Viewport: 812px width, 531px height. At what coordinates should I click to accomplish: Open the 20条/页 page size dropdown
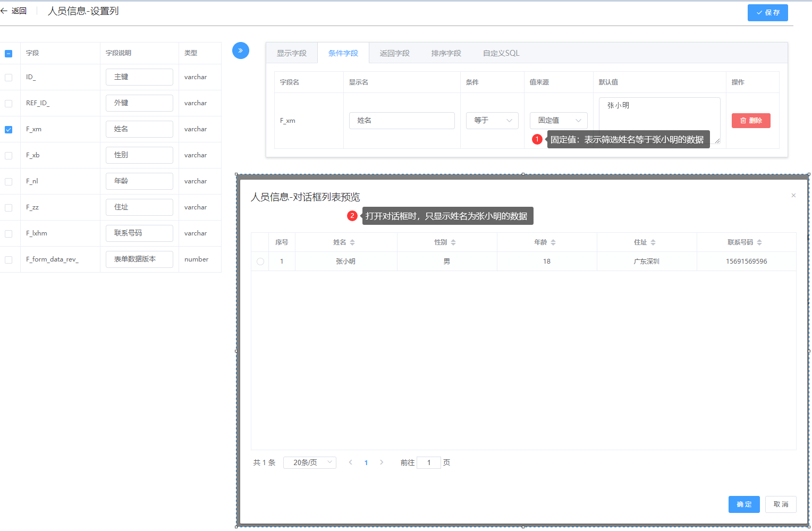point(310,462)
